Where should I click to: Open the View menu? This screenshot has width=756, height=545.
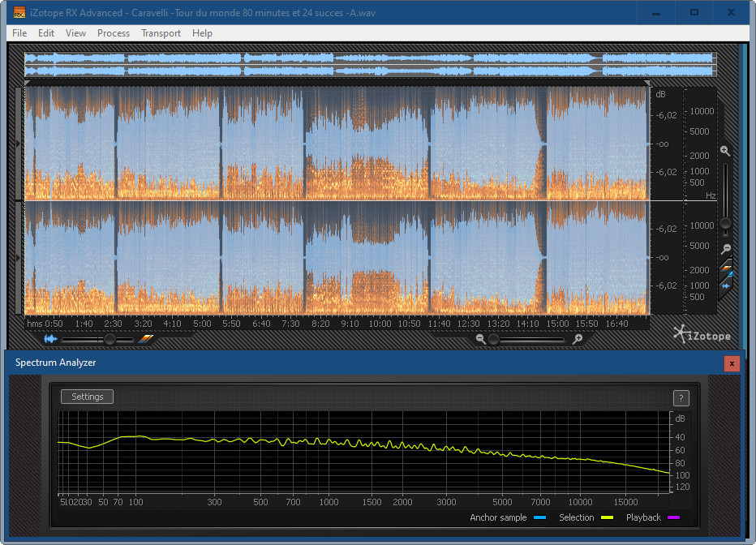pyautogui.click(x=75, y=33)
